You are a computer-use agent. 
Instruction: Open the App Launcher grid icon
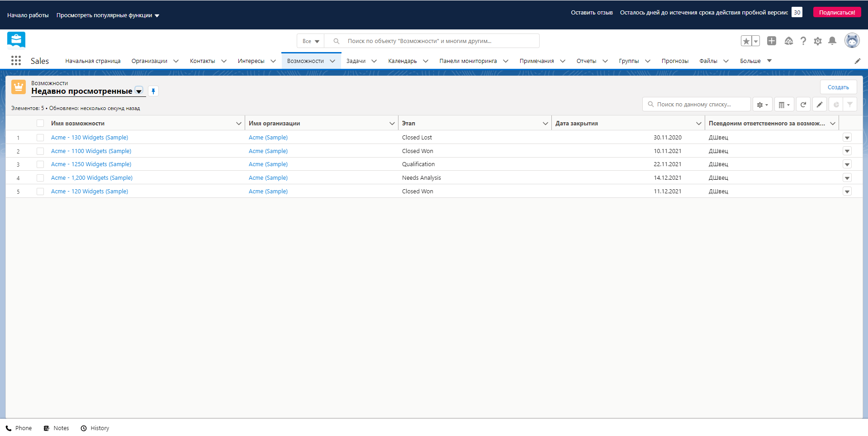click(16, 61)
